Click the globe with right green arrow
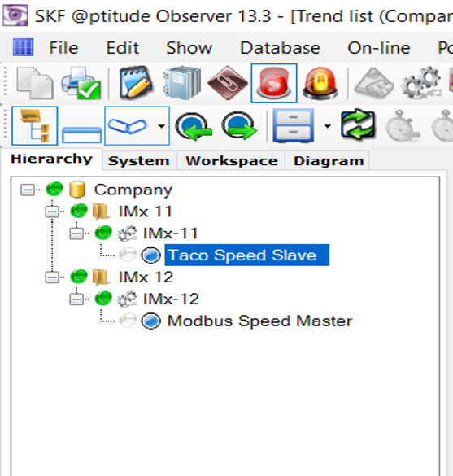The width and height of the screenshot is (453, 476). pyautogui.click(x=239, y=126)
